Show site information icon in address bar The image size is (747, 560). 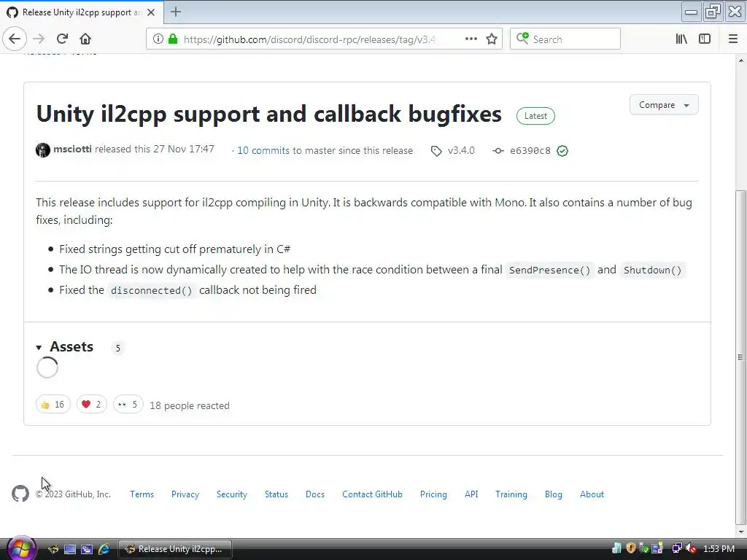[158, 39]
